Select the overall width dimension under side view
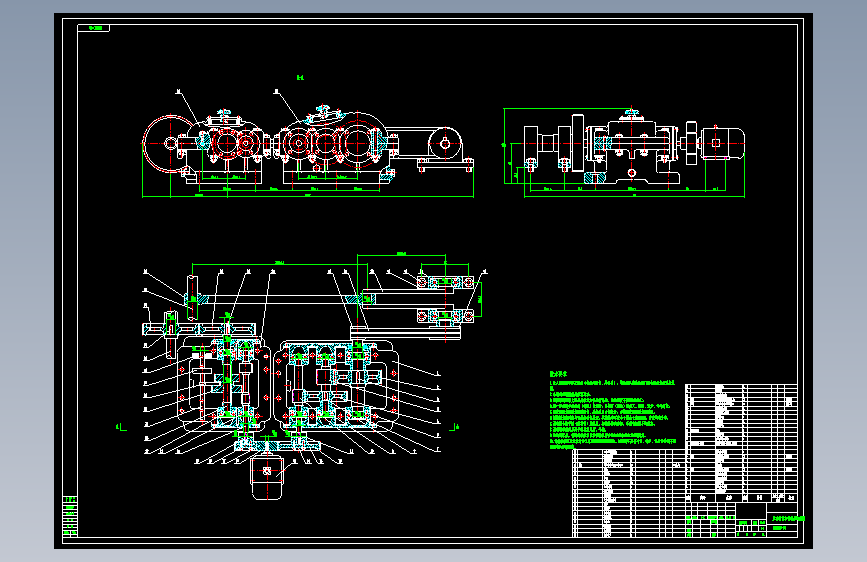The height and width of the screenshot is (562, 867). (x=634, y=196)
